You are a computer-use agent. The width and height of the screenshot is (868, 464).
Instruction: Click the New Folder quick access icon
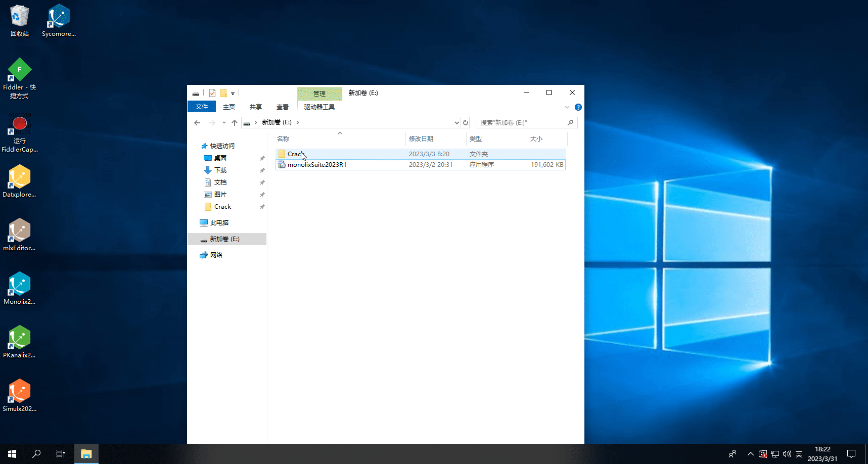point(223,93)
